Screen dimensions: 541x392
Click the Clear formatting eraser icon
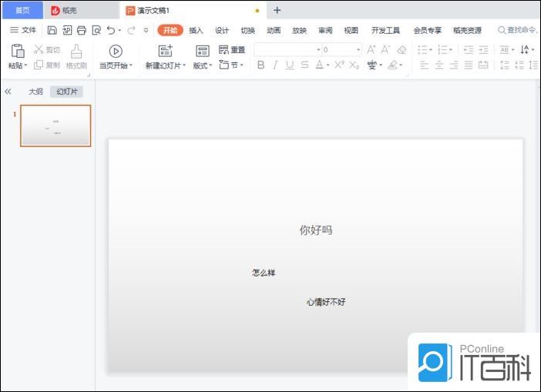(402, 49)
